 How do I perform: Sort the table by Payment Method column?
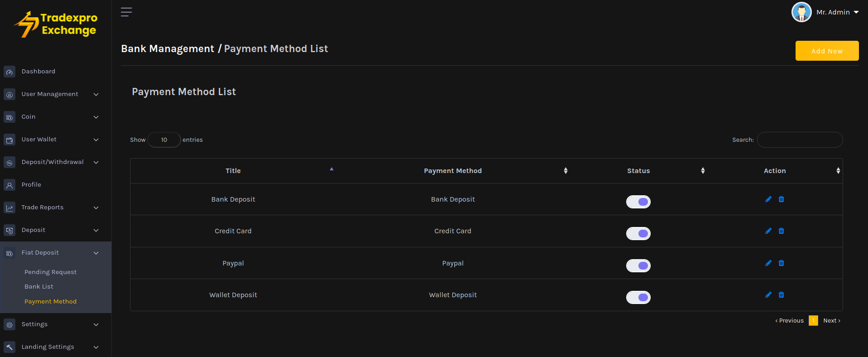click(453, 171)
